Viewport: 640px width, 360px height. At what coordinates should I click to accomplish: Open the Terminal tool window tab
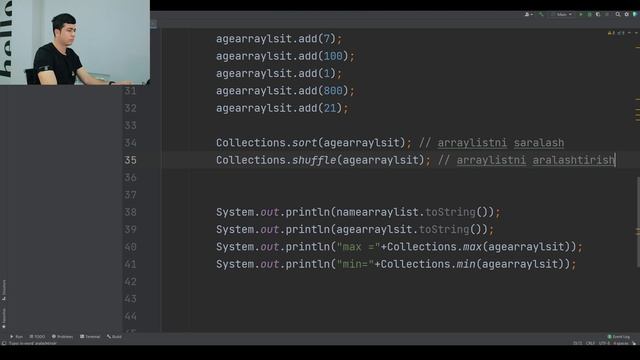pos(90,337)
